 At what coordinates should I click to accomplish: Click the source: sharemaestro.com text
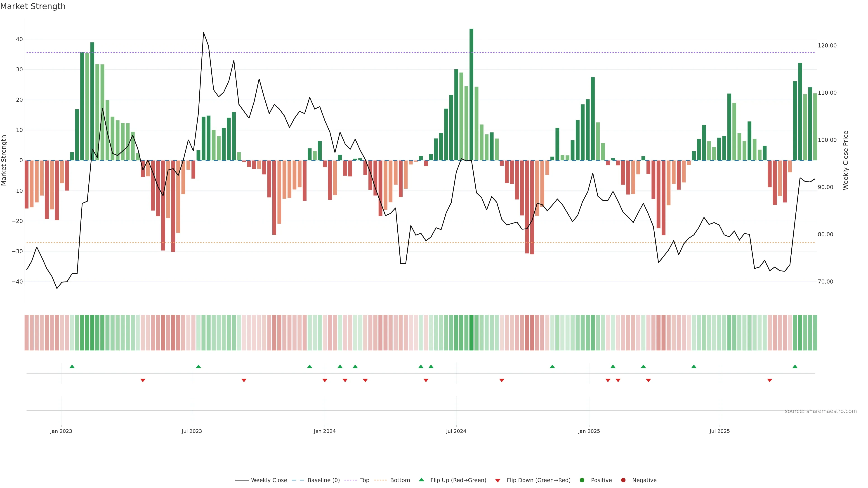coord(821,411)
